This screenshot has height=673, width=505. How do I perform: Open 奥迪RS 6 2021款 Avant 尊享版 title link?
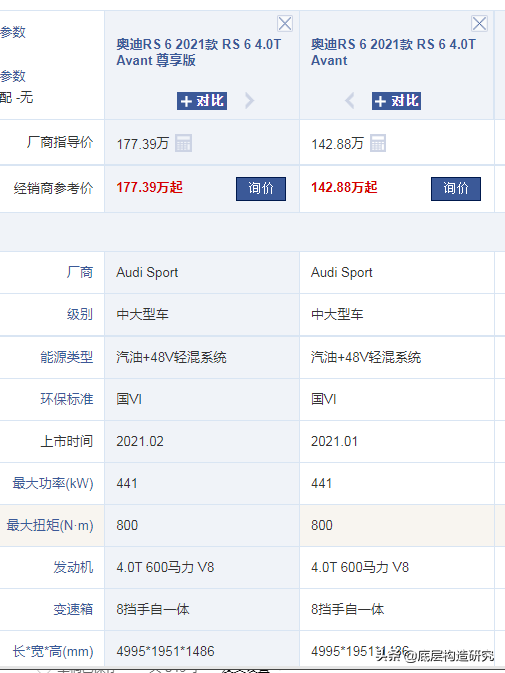tap(199, 52)
